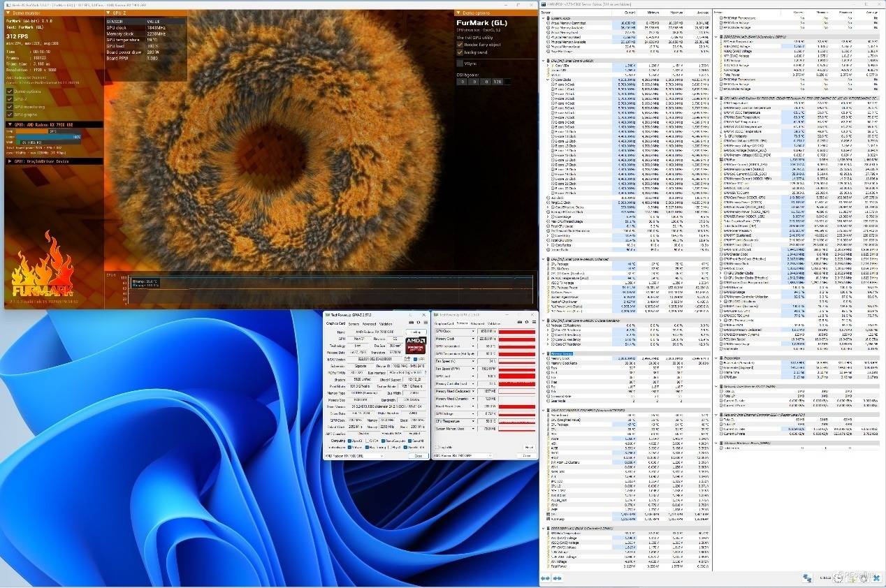
Task: Click Close button in left GPU-Z window
Action: [419, 456]
